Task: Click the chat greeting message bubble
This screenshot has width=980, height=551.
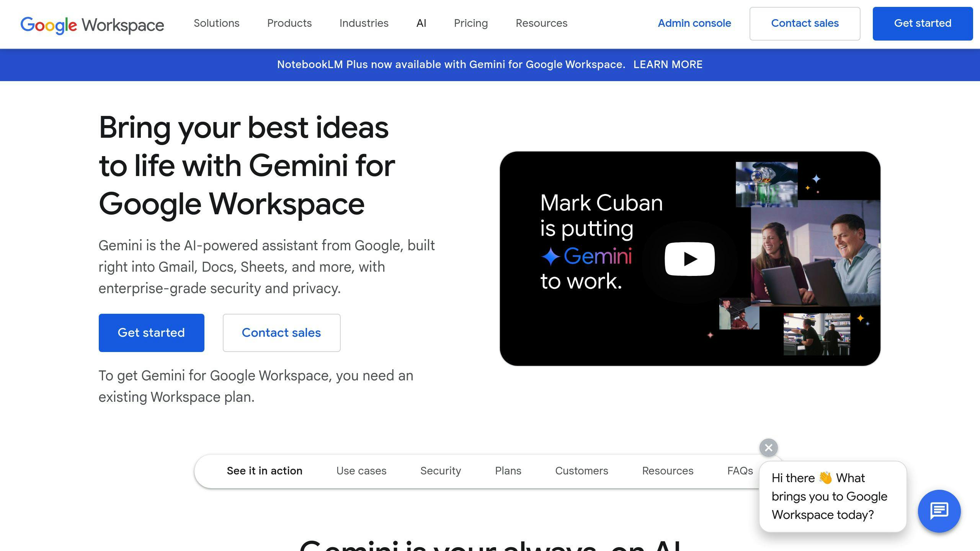Action: 833,496
